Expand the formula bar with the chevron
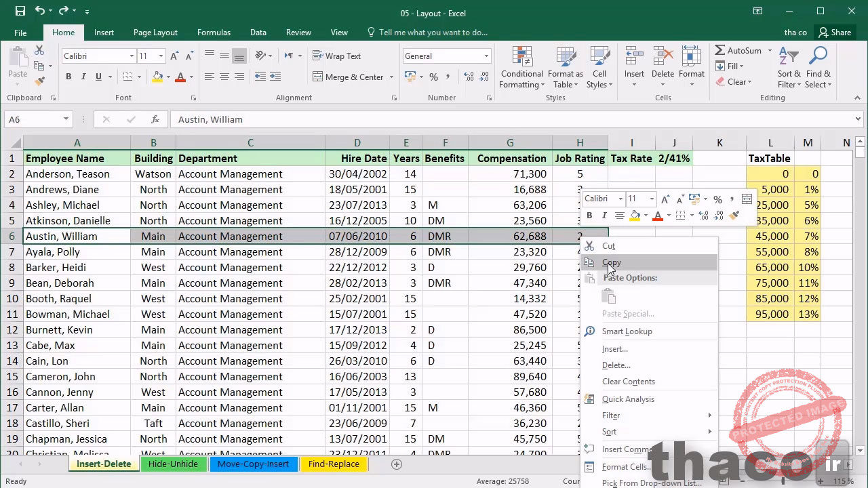This screenshot has width=868, height=488. click(x=859, y=119)
